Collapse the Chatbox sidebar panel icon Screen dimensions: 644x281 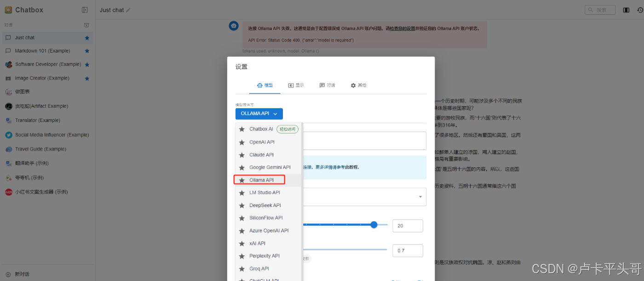tap(85, 10)
